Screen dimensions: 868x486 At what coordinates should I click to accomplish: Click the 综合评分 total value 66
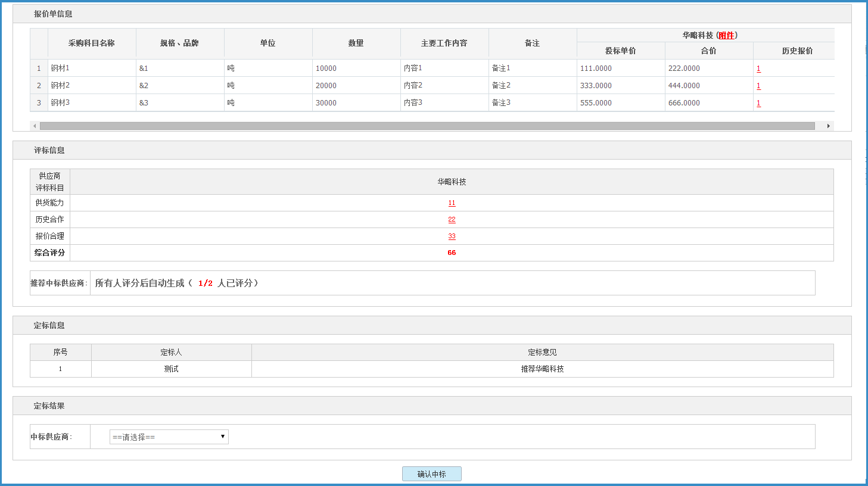coord(452,253)
